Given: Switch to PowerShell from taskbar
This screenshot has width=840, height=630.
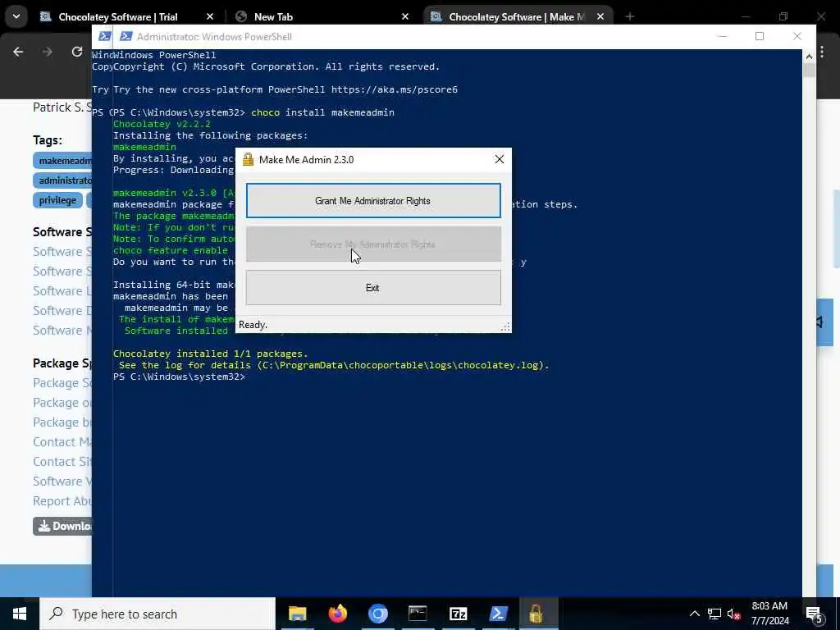Looking at the screenshot, I should (x=498, y=614).
